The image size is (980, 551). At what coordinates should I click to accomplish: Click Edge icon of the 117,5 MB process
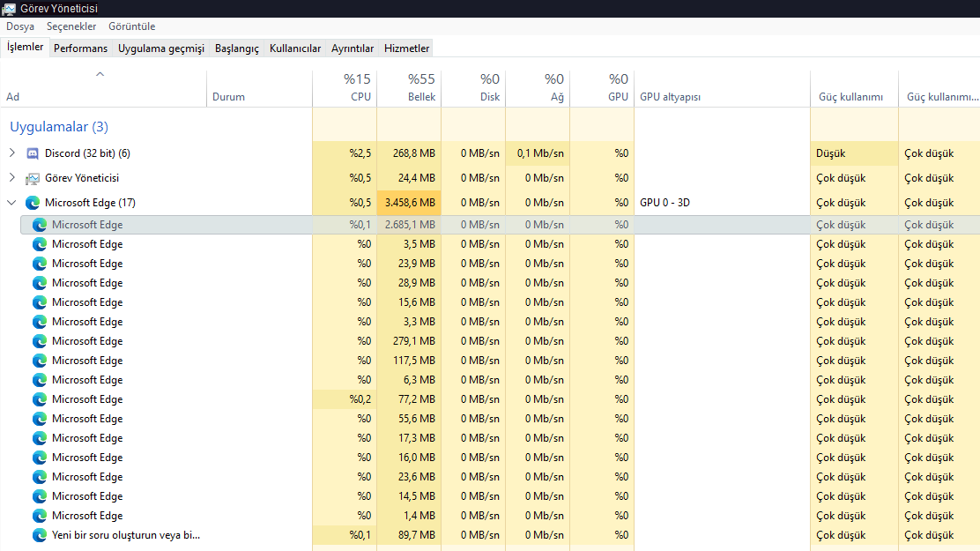[40, 361]
